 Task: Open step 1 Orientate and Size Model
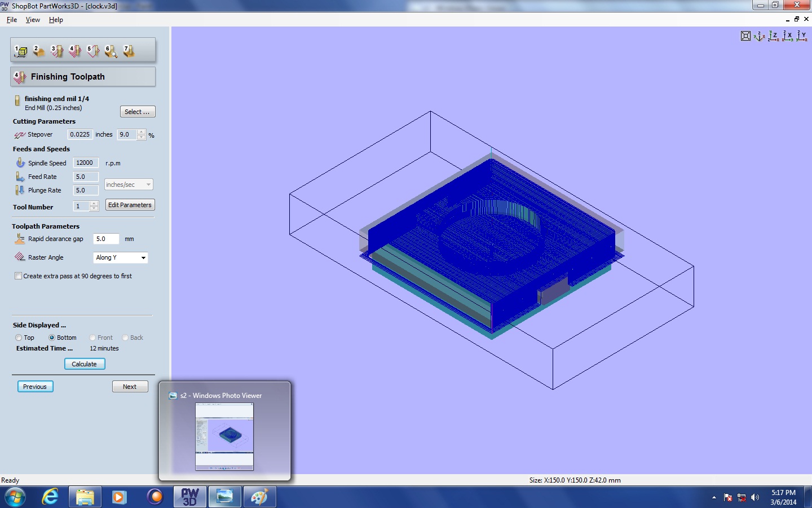(x=21, y=51)
